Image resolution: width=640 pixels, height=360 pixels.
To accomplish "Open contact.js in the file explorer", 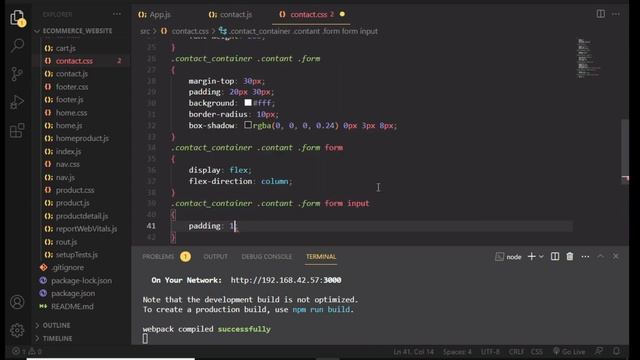I will pos(71,74).
